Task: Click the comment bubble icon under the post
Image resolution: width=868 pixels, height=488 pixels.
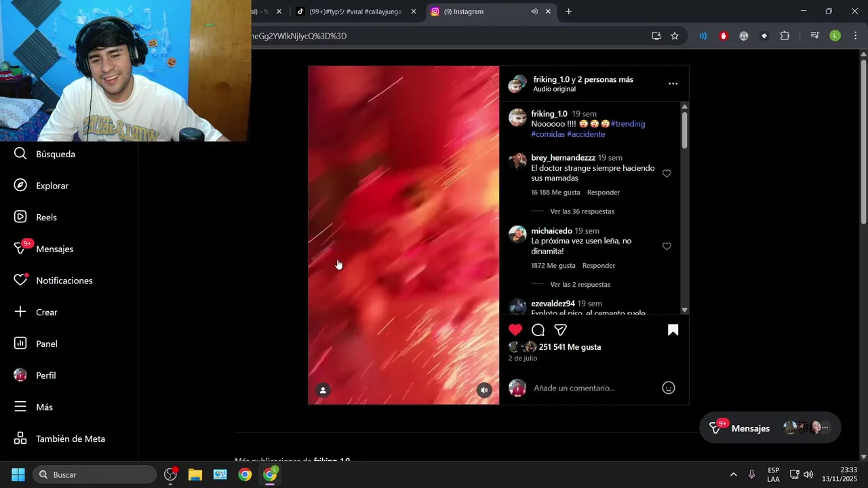Action: point(538,330)
